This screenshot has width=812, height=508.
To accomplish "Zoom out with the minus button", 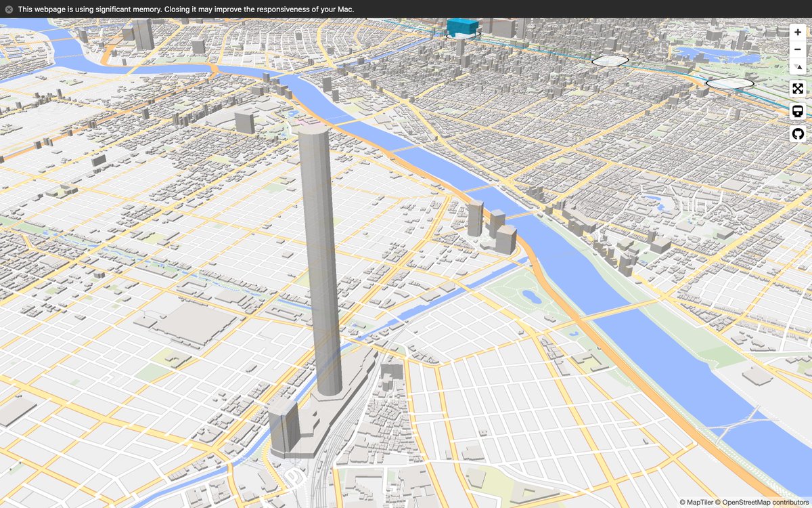I will [798, 49].
